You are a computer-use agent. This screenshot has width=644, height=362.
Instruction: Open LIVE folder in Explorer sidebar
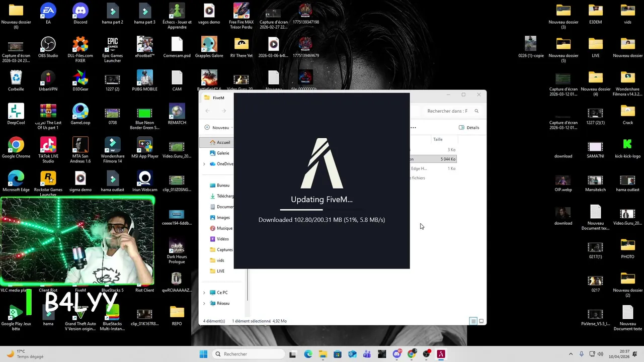pos(217,271)
